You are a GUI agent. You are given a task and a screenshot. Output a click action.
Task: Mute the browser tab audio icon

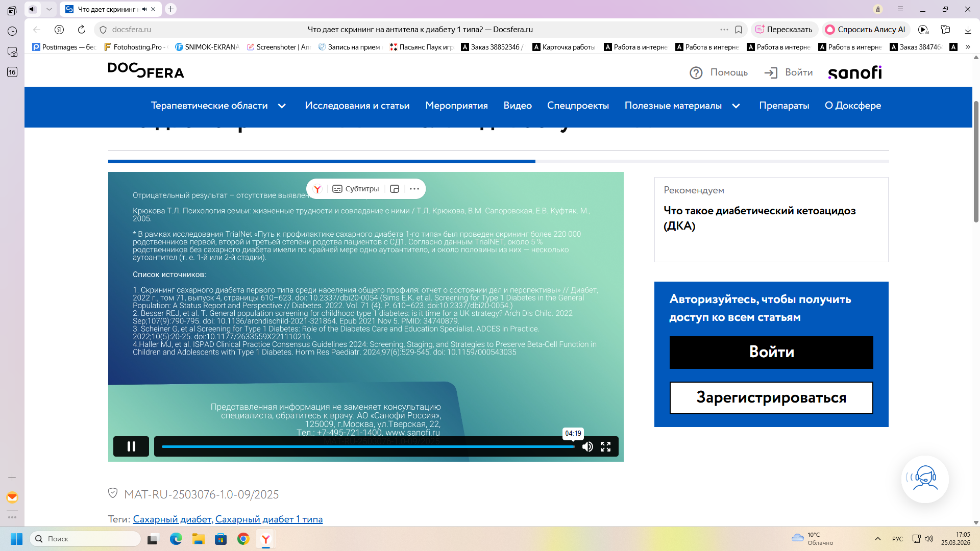(x=145, y=9)
